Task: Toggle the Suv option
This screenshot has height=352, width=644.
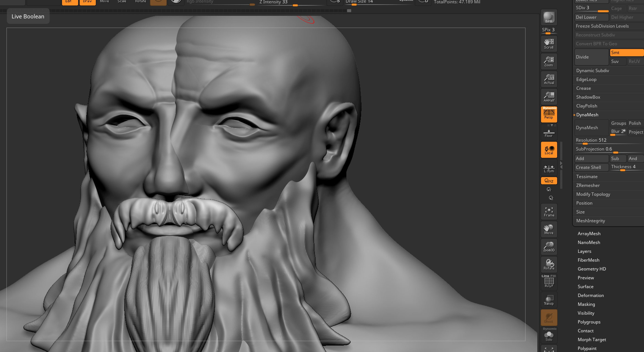Action: (x=618, y=61)
